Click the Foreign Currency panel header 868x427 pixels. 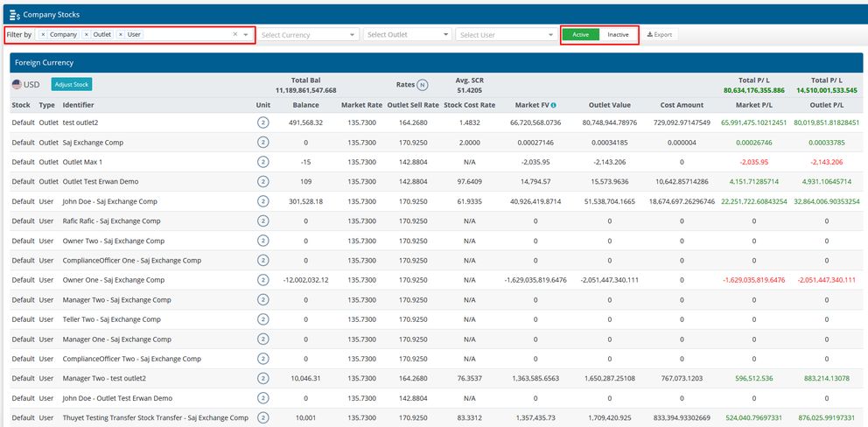437,63
